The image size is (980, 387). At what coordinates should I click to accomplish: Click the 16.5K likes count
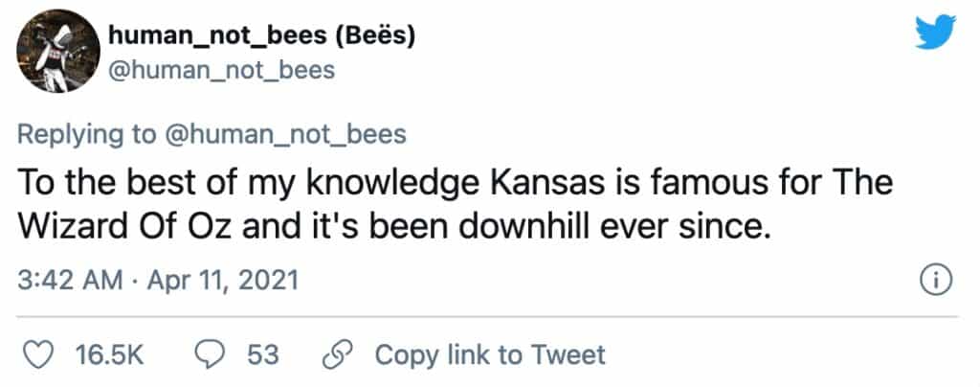(x=108, y=355)
